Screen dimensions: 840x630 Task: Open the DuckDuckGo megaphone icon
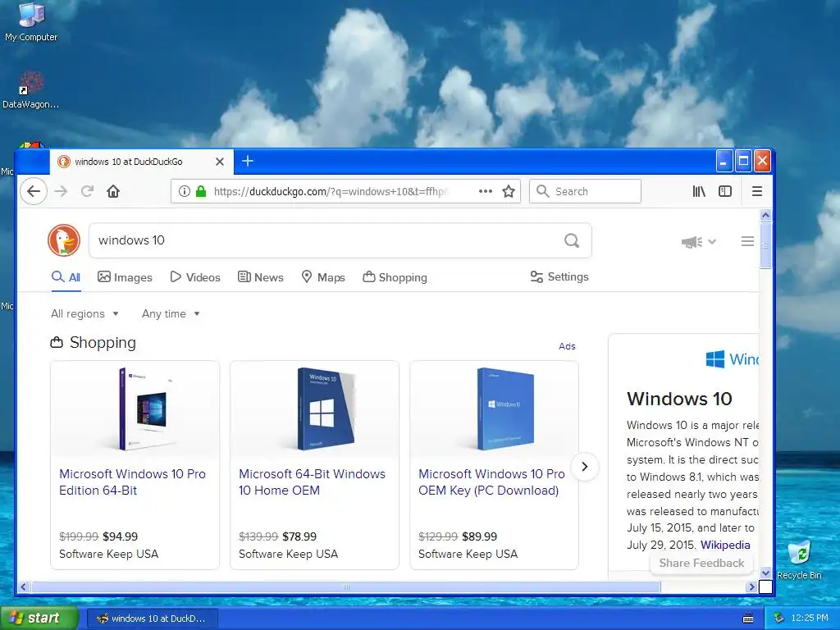(x=692, y=242)
